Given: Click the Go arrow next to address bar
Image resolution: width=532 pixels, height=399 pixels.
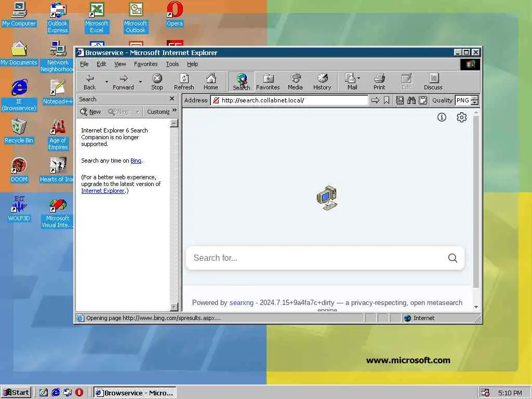Looking at the screenshot, I should click(x=375, y=100).
